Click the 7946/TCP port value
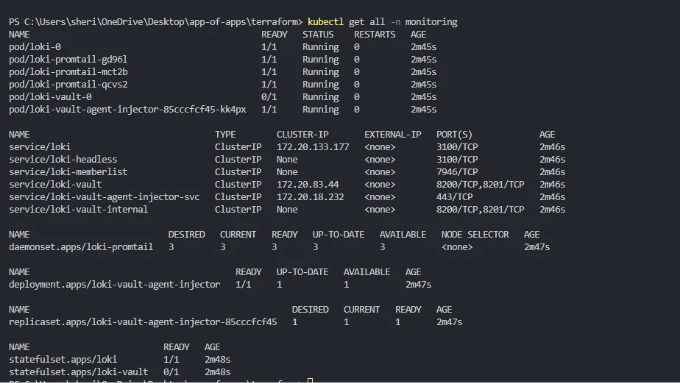This screenshot has width=680, height=383. click(457, 172)
